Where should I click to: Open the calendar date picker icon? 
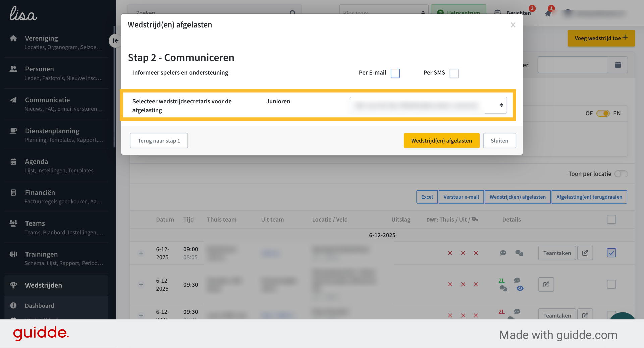tap(618, 65)
